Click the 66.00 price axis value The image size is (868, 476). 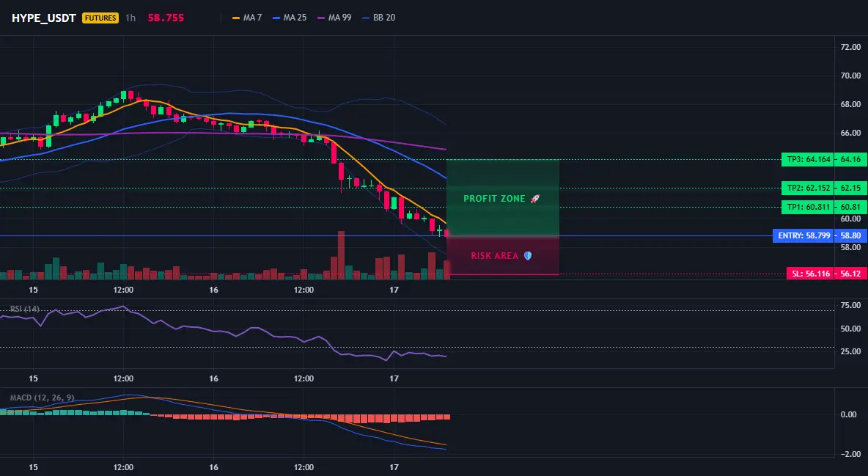pos(850,133)
